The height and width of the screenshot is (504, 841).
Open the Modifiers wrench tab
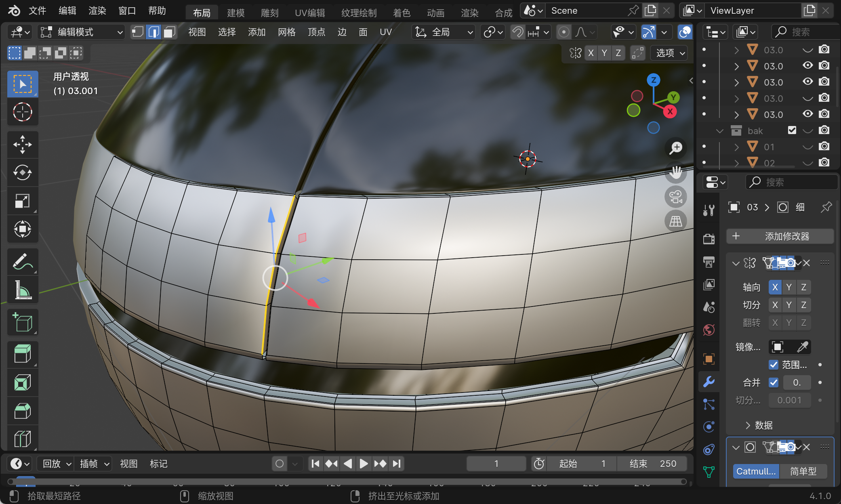[x=709, y=382]
